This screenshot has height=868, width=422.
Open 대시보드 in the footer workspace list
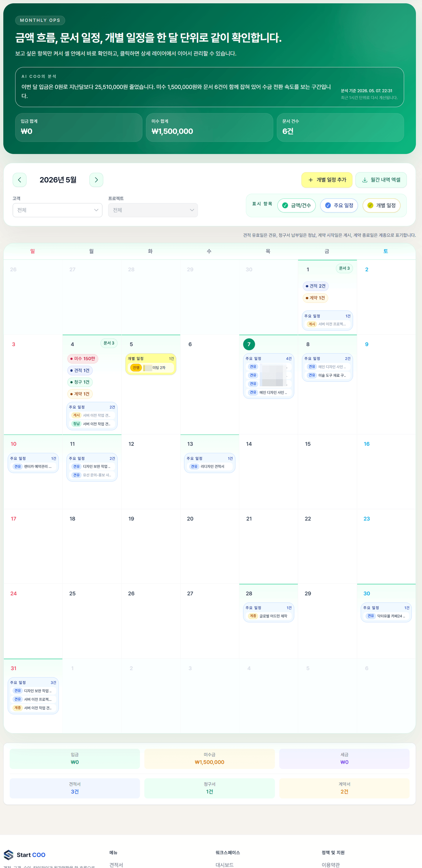[225, 865]
